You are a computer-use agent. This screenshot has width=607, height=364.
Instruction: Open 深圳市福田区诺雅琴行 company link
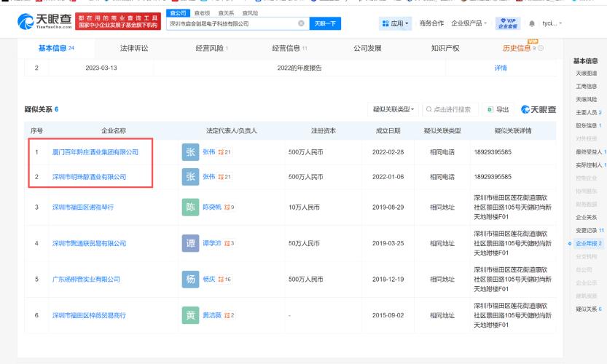point(83,207)
